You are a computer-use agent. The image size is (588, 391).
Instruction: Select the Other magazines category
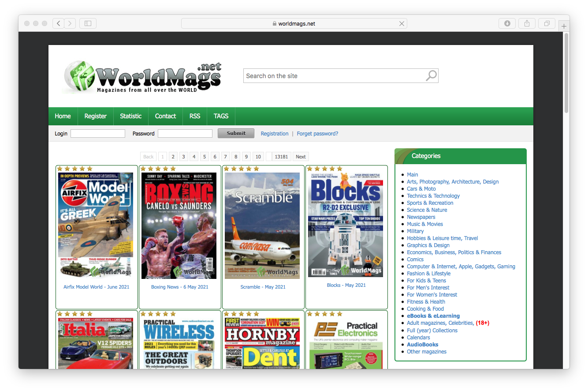[427, 352]
